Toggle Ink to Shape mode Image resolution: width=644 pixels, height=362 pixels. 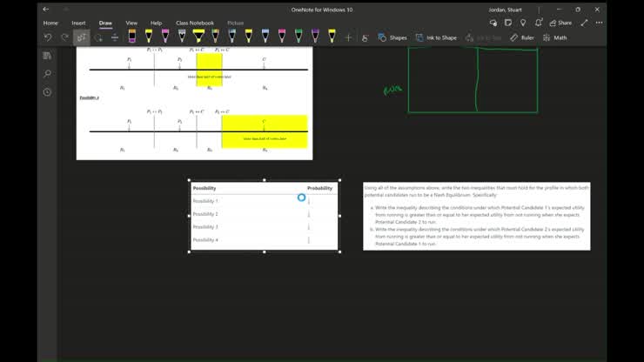pos(435,37)
